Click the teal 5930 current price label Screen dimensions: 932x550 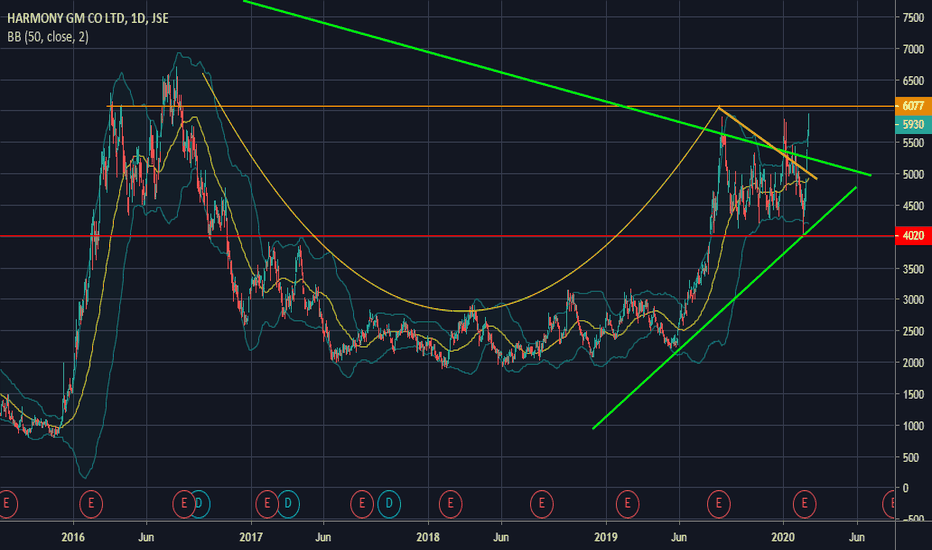pyautogui.click(x=913, y=124)
